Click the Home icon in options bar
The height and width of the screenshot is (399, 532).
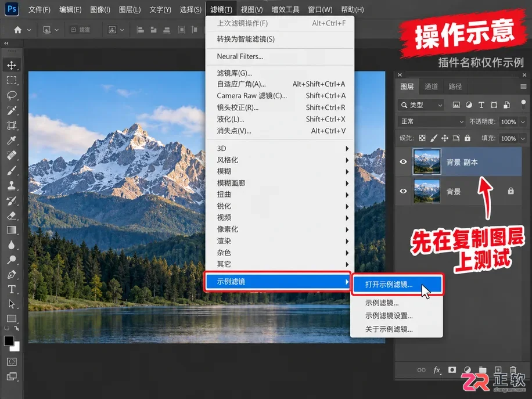17,30
